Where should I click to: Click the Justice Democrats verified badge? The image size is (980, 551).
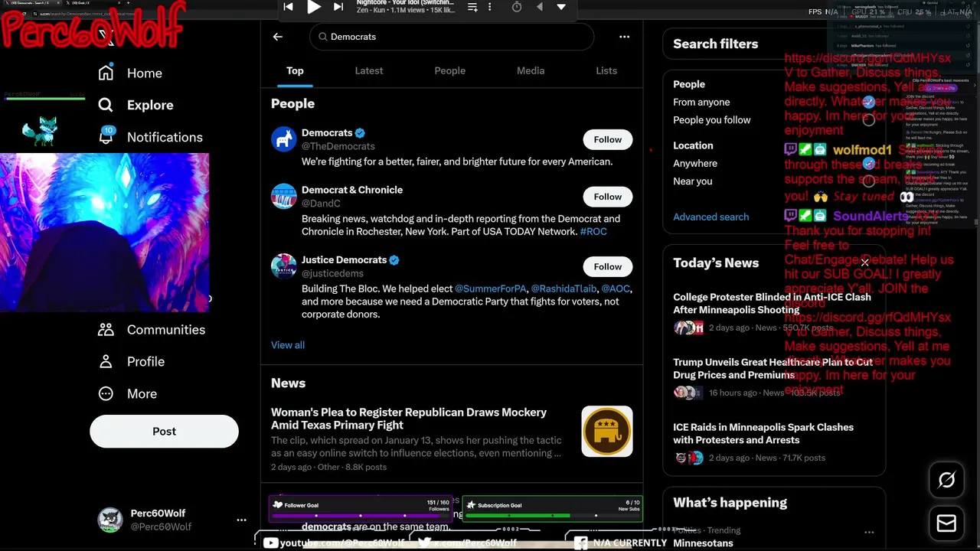click(394, 260)
